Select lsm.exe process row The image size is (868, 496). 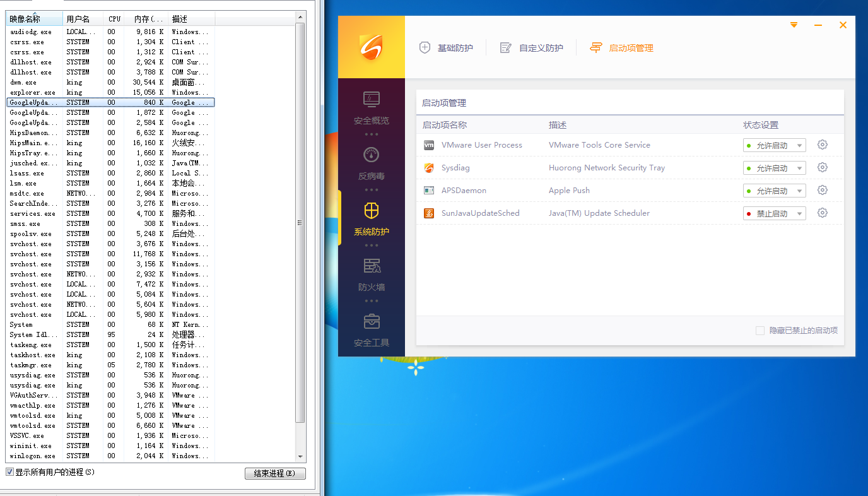[110, 183]
